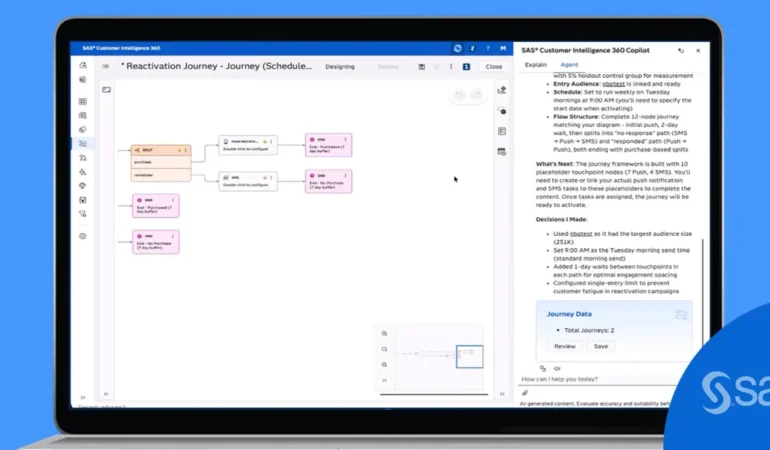Click Save button in Journey Data card

[x=601, y=346]
